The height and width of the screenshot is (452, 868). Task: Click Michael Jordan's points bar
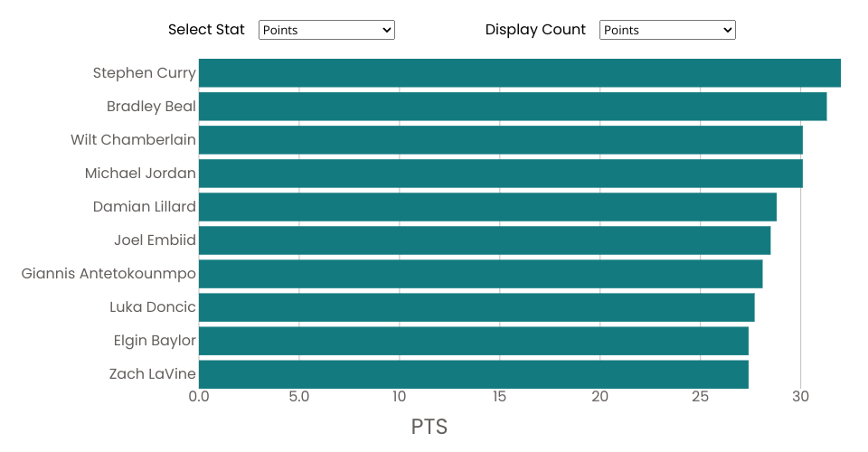pyautogui.click(x=500, y=174)
